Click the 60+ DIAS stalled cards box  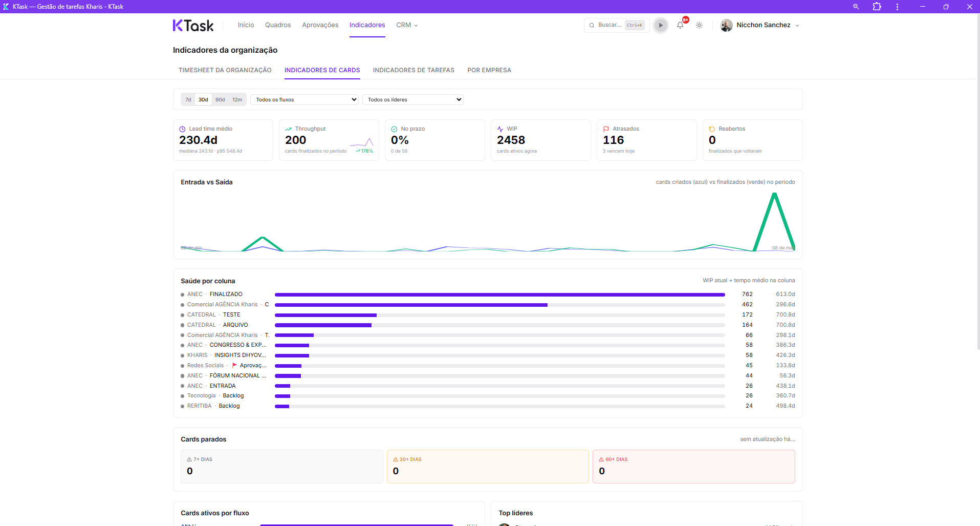coord(694,467)
